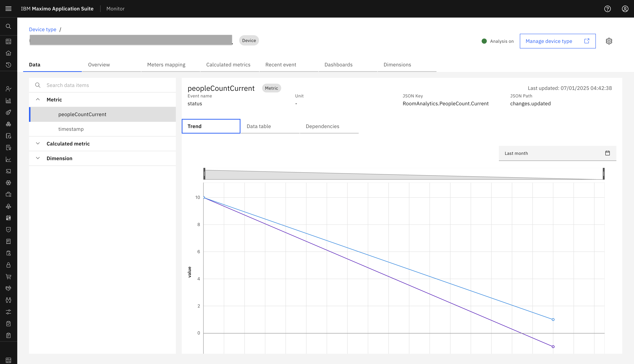Click the service bell chat sidebar icon
634x364 pixels.
coord(8,288)
